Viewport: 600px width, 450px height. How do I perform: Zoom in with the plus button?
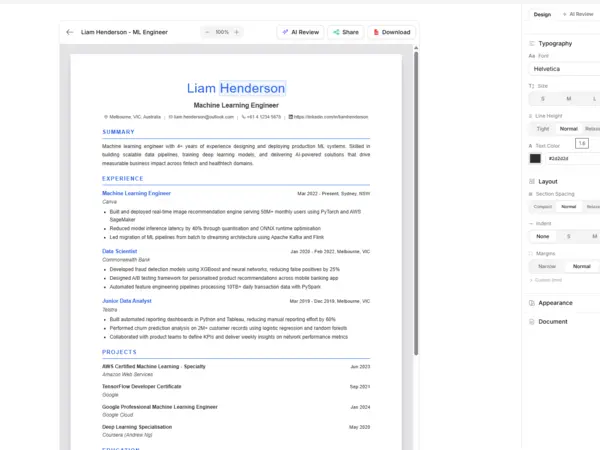click(x=236, y=32)
